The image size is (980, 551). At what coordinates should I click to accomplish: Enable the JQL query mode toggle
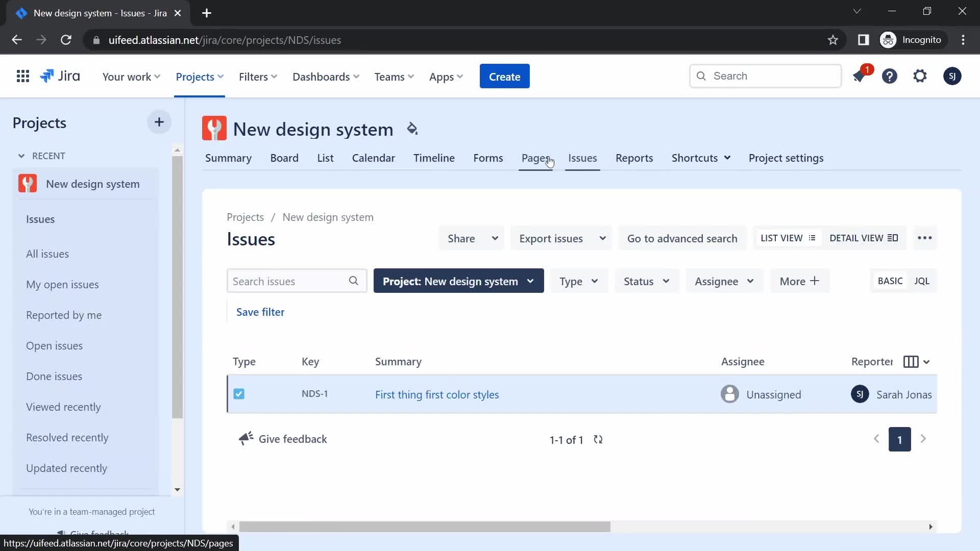922,281
